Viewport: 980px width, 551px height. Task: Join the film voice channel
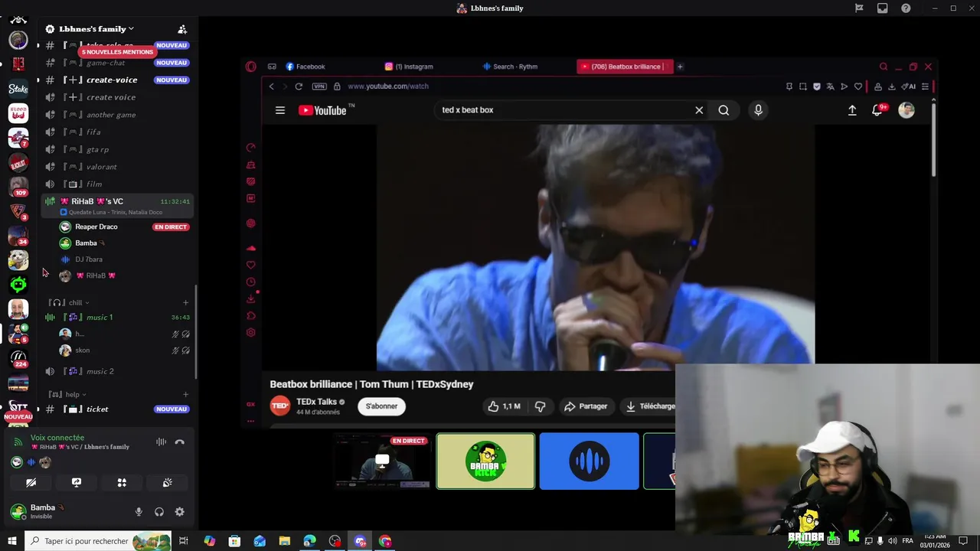[94, 184]
